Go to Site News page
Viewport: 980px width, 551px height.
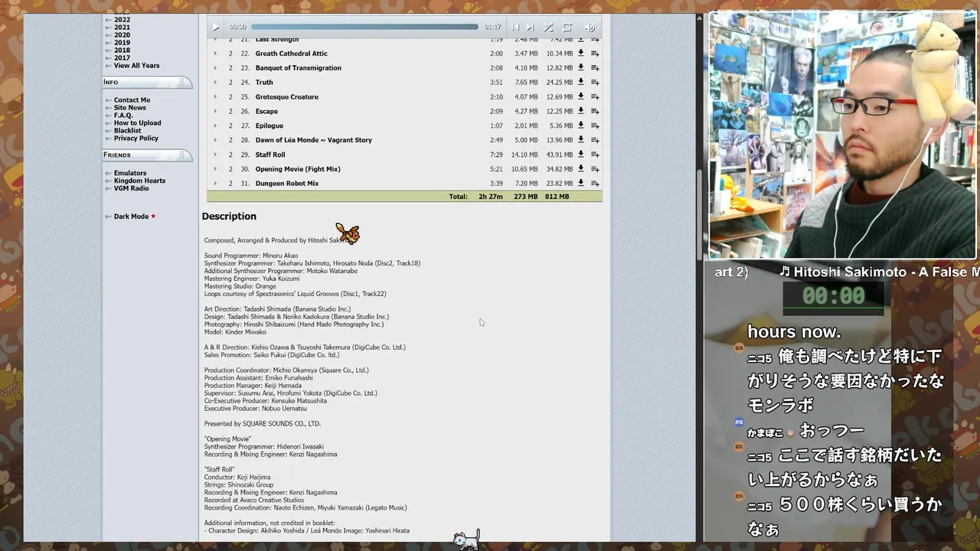point(129,108)
